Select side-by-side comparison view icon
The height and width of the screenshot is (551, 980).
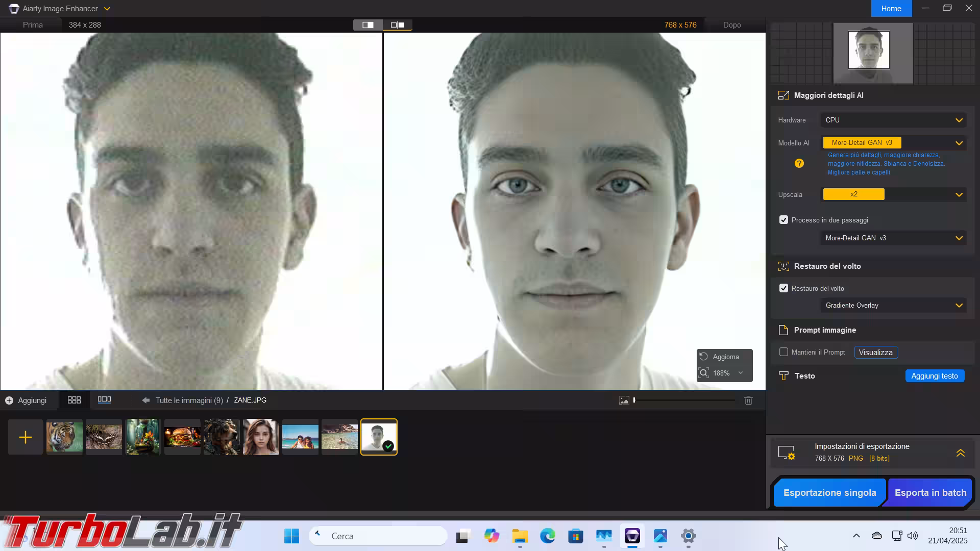click(398, 25)
